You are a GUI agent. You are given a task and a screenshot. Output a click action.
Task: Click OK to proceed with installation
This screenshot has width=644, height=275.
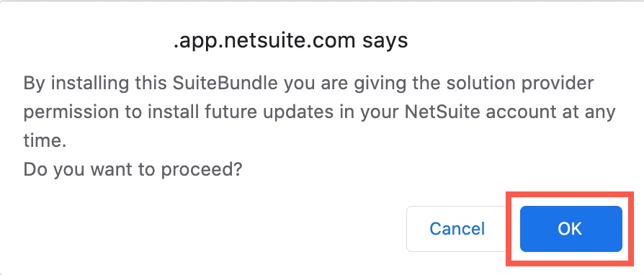(571, 229)
